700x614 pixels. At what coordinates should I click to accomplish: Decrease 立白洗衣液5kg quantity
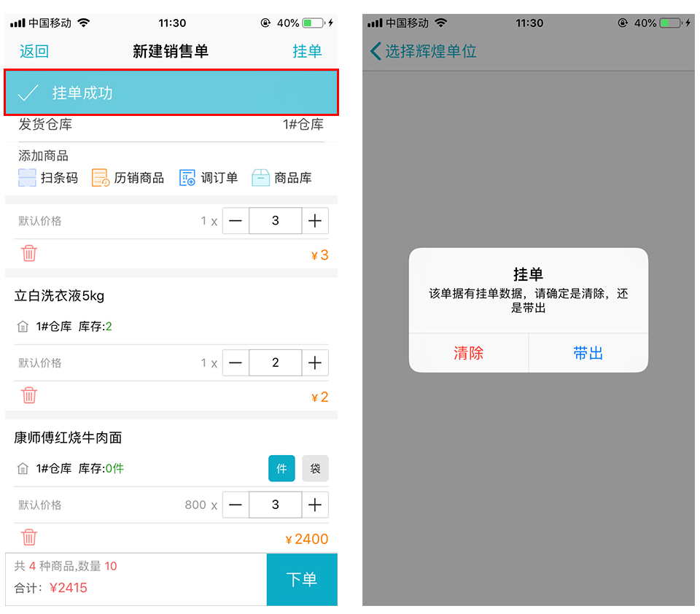point(236,362)
